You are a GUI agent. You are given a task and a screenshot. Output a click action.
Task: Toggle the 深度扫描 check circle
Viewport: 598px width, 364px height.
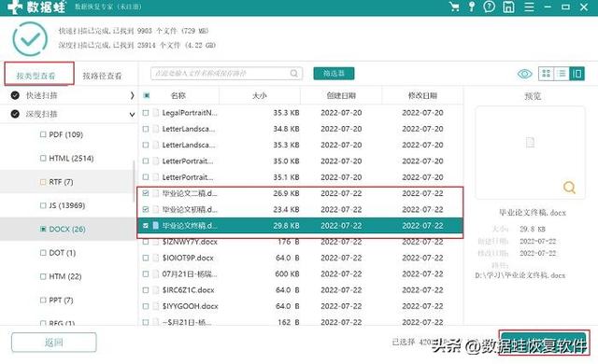[x=15, y=114]
